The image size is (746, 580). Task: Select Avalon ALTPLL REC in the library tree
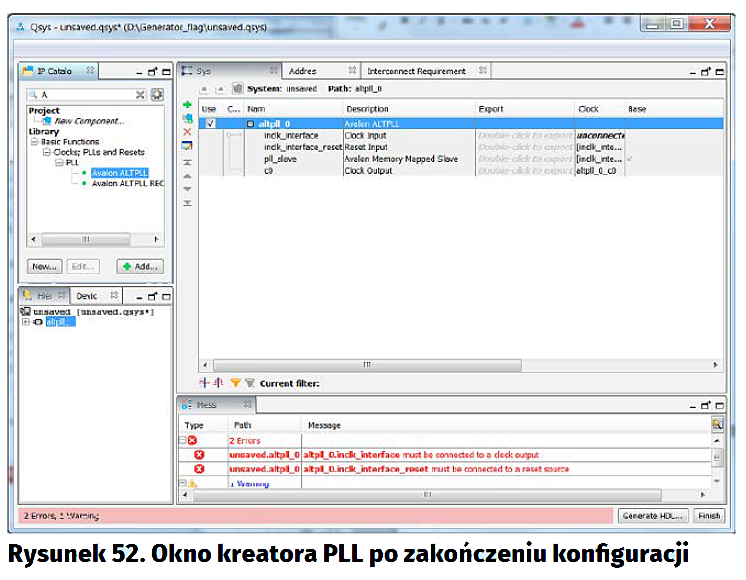click(x=127, y=183)
